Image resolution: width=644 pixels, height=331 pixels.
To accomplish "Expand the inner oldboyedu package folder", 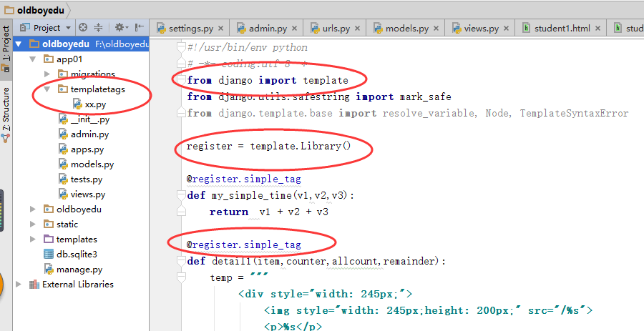I will 33,209.
